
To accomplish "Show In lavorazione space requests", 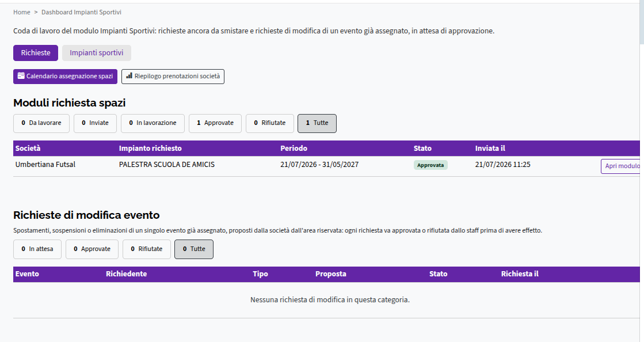I will pos(153,123).
